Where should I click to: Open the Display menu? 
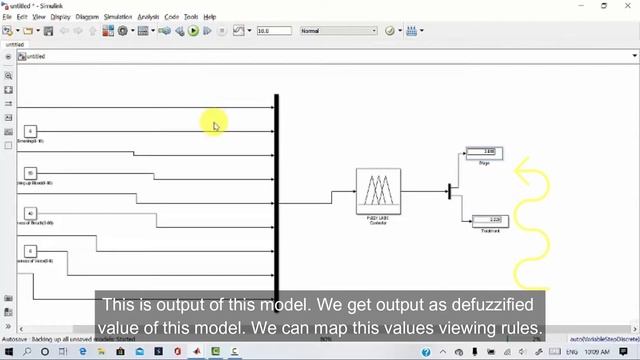[x=60, y=17]
